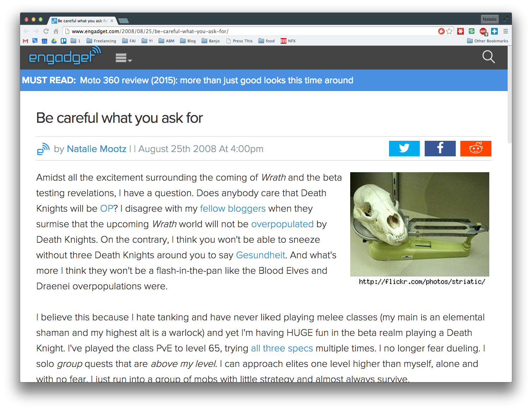
Task: Open the Engadget search magnifier
Action: tap(489, 57)
